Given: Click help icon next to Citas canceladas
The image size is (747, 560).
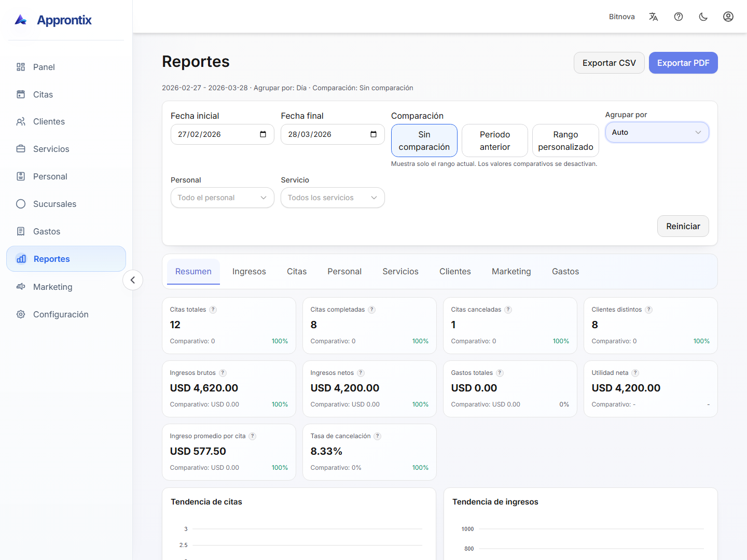Looking at the screenshot, I should (508, 310).
